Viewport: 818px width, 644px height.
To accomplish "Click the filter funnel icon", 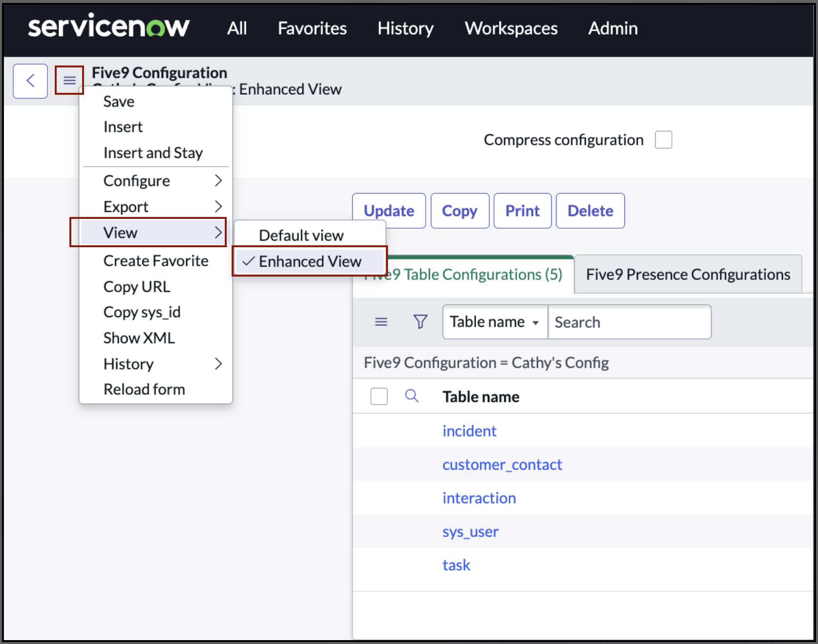I will click(420, 322).
